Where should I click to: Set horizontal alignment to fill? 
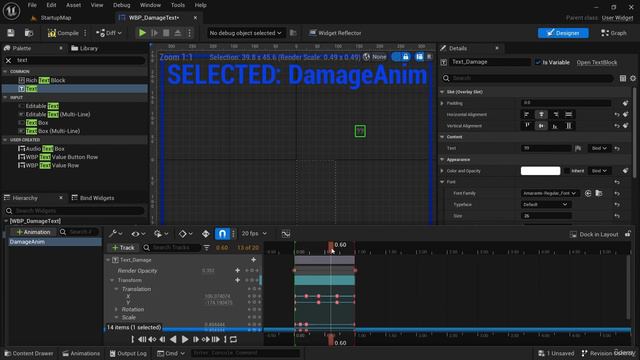click(569, 114)
